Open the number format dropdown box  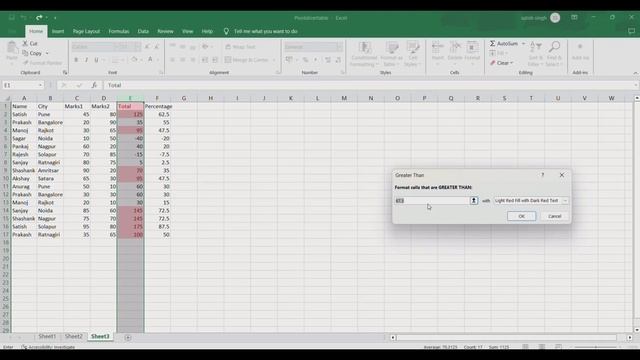(x=313, y=47)
